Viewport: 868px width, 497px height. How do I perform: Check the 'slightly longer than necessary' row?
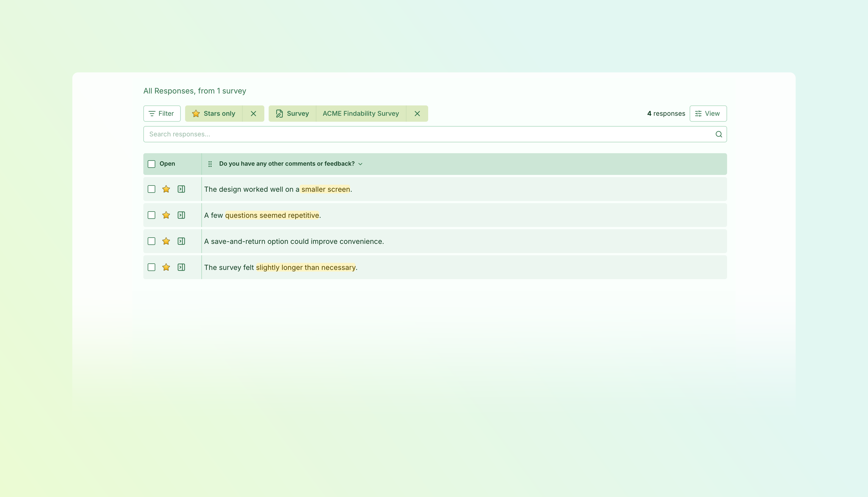(151, 267)
